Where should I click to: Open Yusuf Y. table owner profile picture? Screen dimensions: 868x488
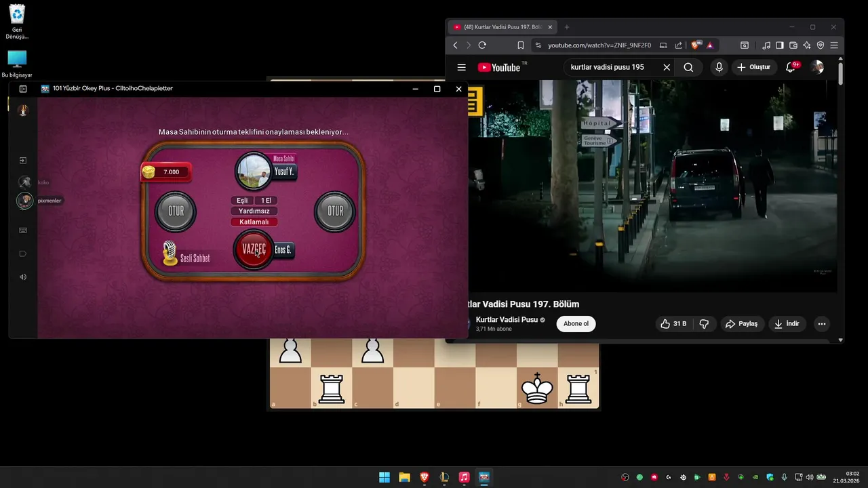pyautogui.click(x=253, y=171)
